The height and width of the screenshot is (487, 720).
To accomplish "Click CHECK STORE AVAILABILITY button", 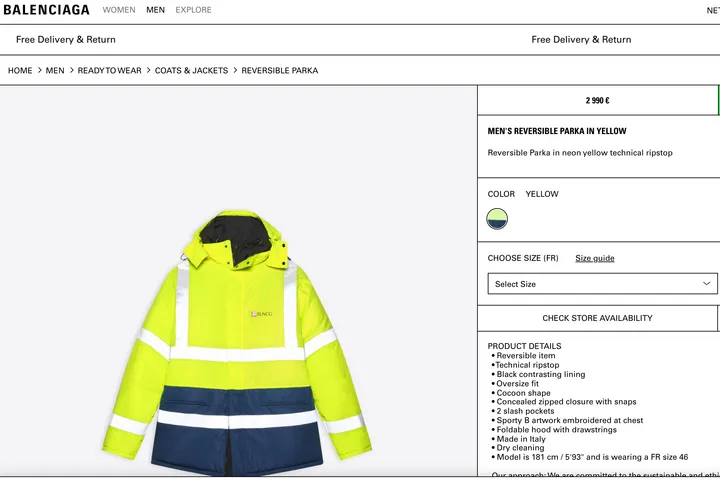I will tap(597, 318).
